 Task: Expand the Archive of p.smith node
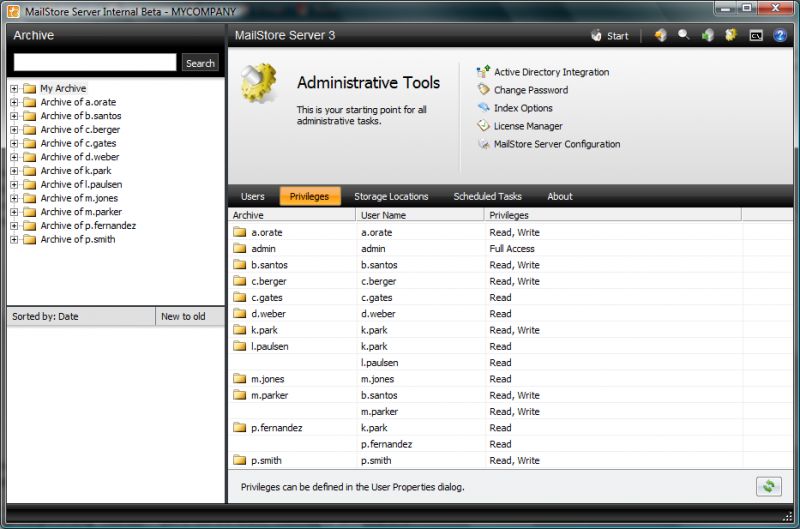(14, 239)
